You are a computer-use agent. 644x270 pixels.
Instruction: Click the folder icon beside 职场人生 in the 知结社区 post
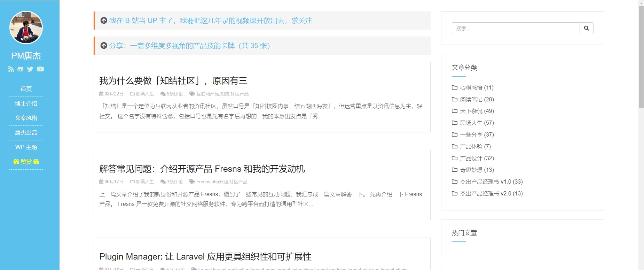(x=132, y=94)
